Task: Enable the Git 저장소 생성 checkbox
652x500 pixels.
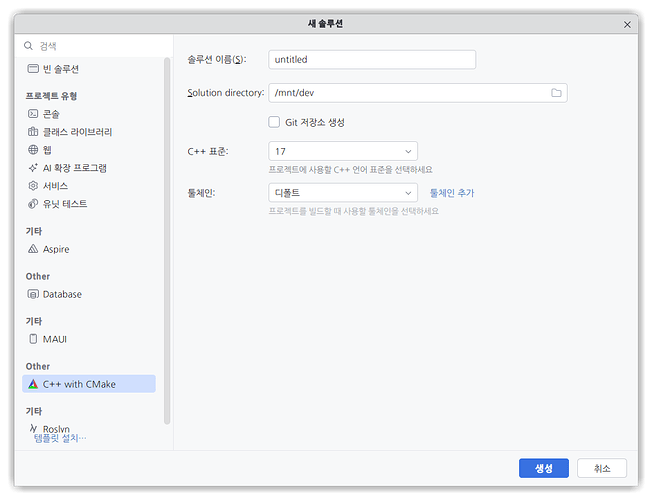Action: click(x=274, y=122)
